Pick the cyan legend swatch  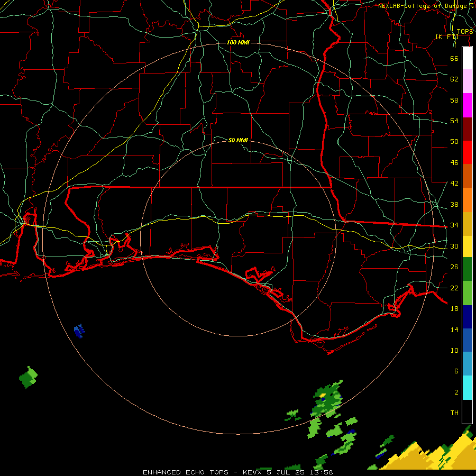(x=467, y=388)
